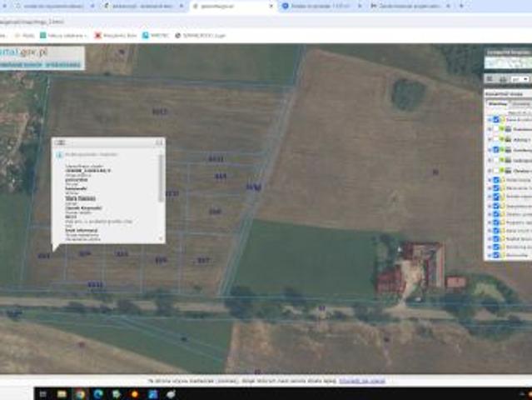Open the underlined locality link in popup

pos(81,198)
